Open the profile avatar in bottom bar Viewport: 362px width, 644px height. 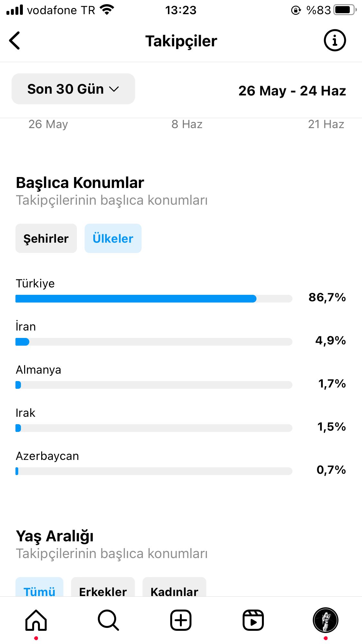tap(326, 620)
